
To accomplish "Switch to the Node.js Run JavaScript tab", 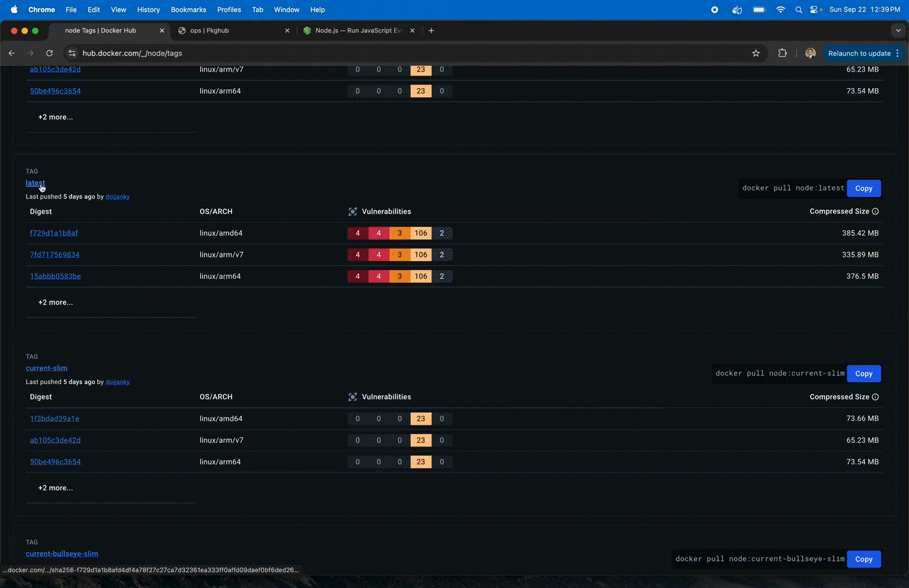I will pos(359,30).
